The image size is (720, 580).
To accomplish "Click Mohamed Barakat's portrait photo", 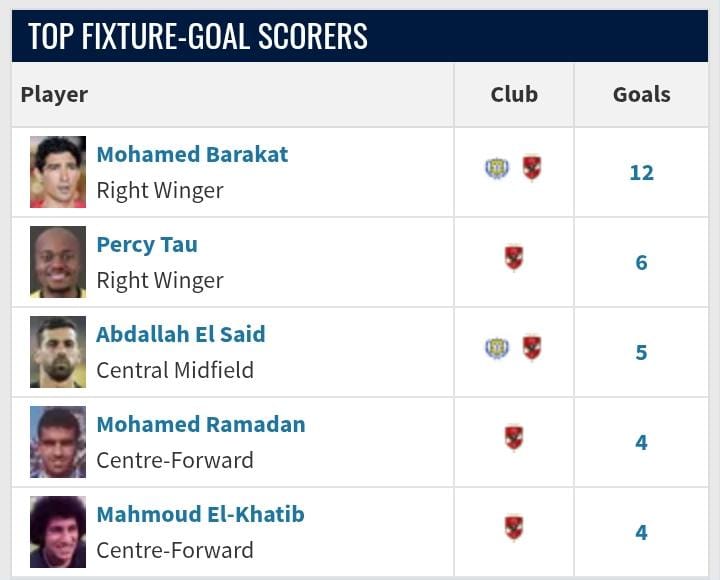I will point(58,172).
